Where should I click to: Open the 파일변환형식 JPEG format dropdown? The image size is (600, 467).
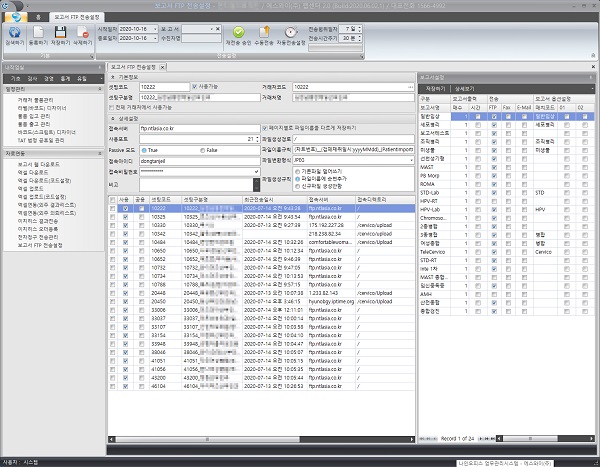[411, 160]
